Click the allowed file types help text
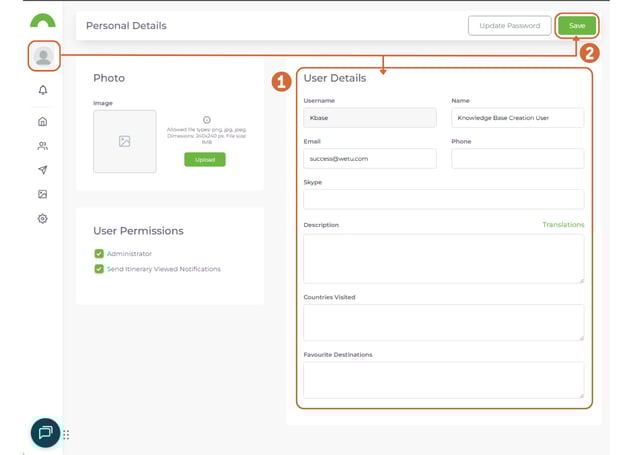This screenshot has width=633, height=455. coord(207,136)
